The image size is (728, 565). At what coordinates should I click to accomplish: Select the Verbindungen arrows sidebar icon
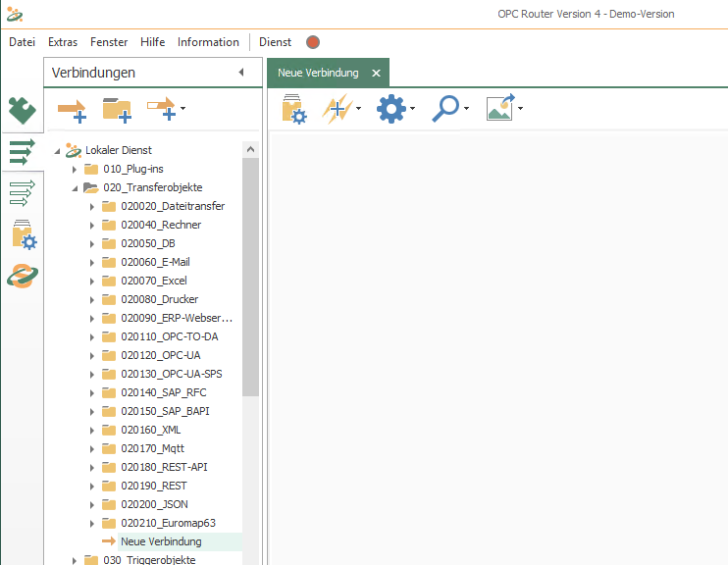click(x=22, y=152)
